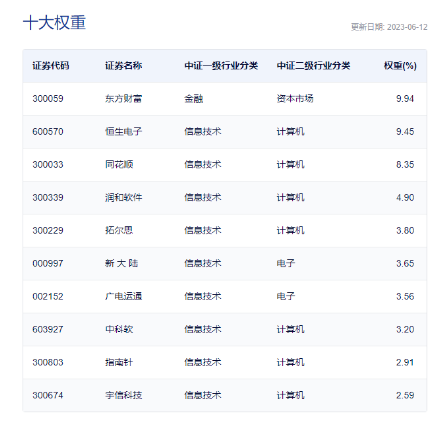Click the weight value 3.65
Viewport: 438px width, 421px height.
(x=405, y=264)
